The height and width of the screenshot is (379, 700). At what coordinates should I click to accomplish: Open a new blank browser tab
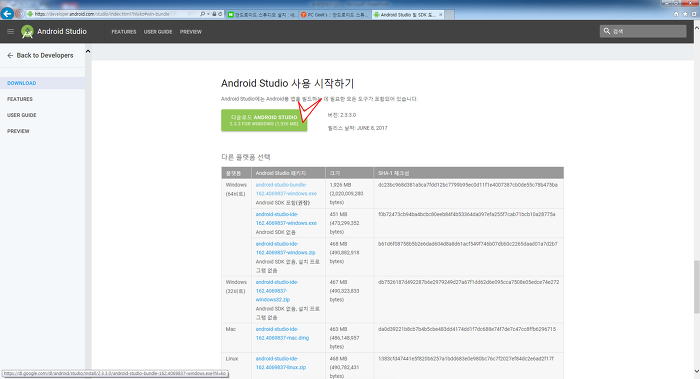(x=450, y=14)
